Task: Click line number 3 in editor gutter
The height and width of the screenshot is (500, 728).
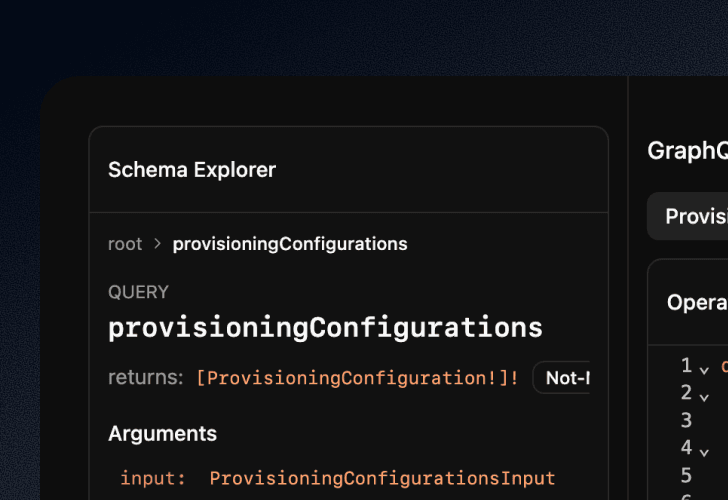Action: [x=686, y=420]
